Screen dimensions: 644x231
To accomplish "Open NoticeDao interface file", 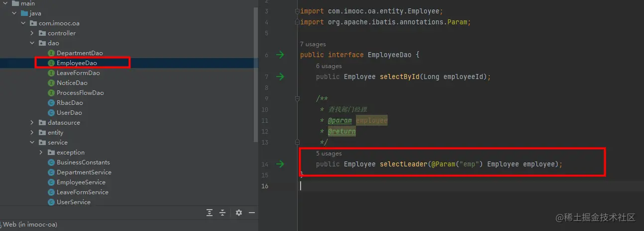I will click(x=72, y=83).
